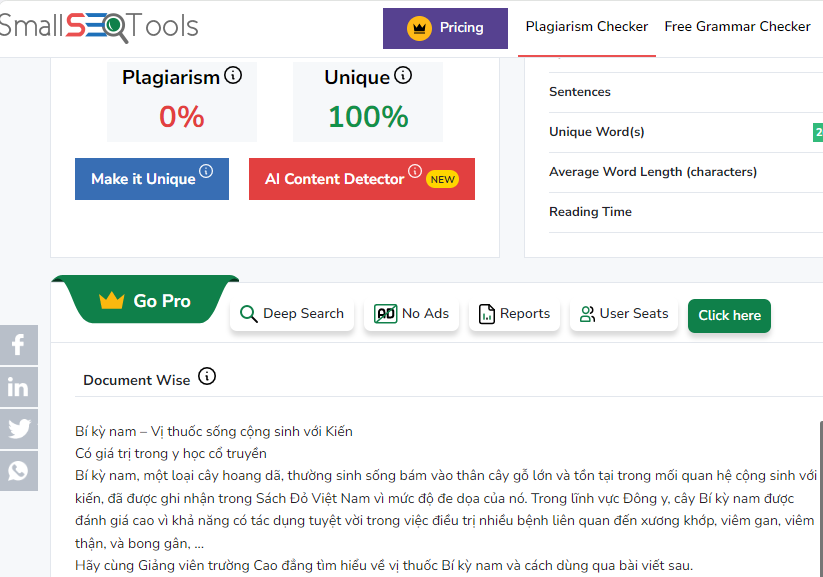Viewport: 823px width, 577px height.
Task: Click the crown icon on Pricing button
Action: [x=419, y=28]
